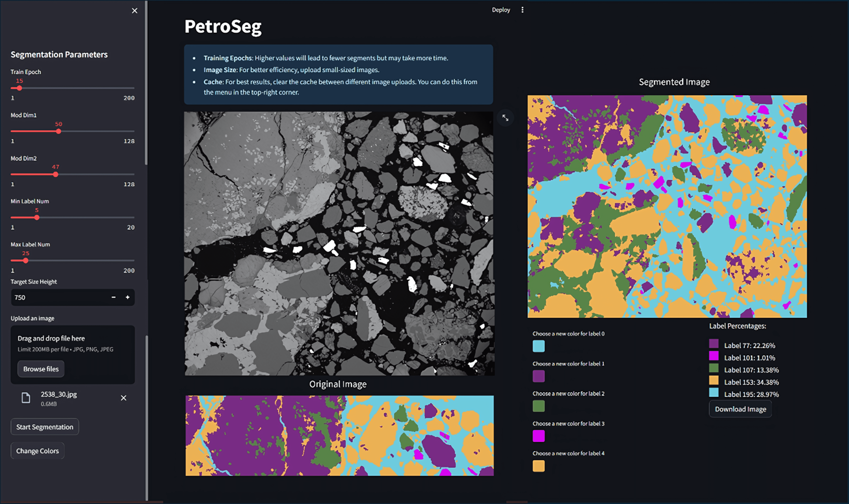849x504 pixels.
Task: Open the three-dot main menu
Action: coord(522,10)
